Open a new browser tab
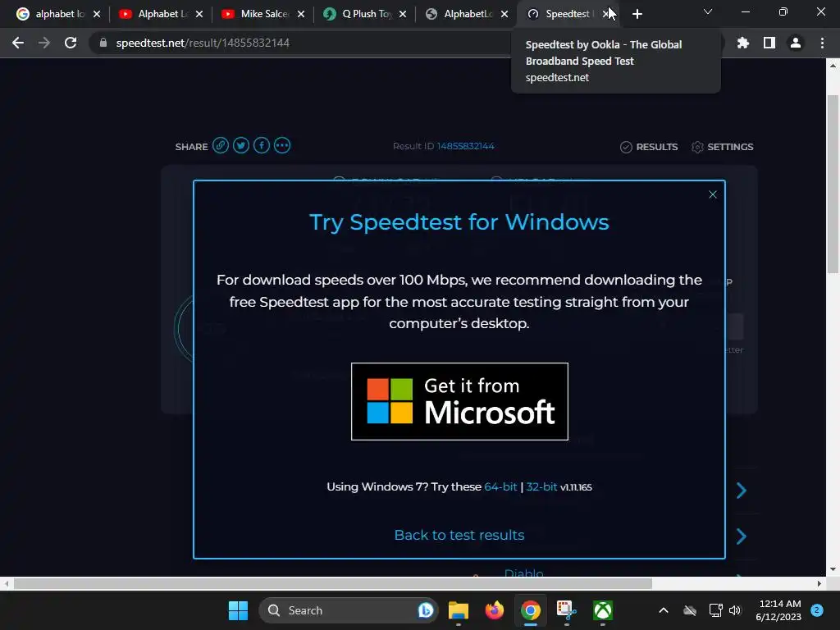This screenshot has height=630, width=840. [637, 14]
